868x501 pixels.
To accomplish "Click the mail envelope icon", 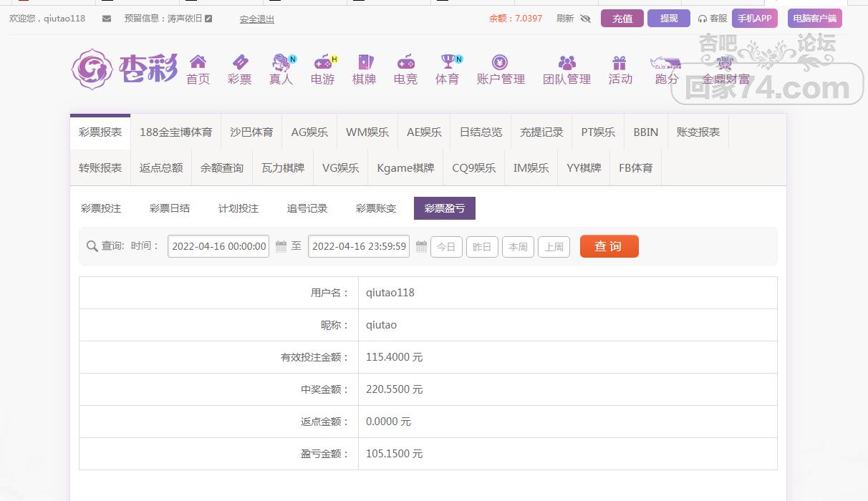I will 107,19.
